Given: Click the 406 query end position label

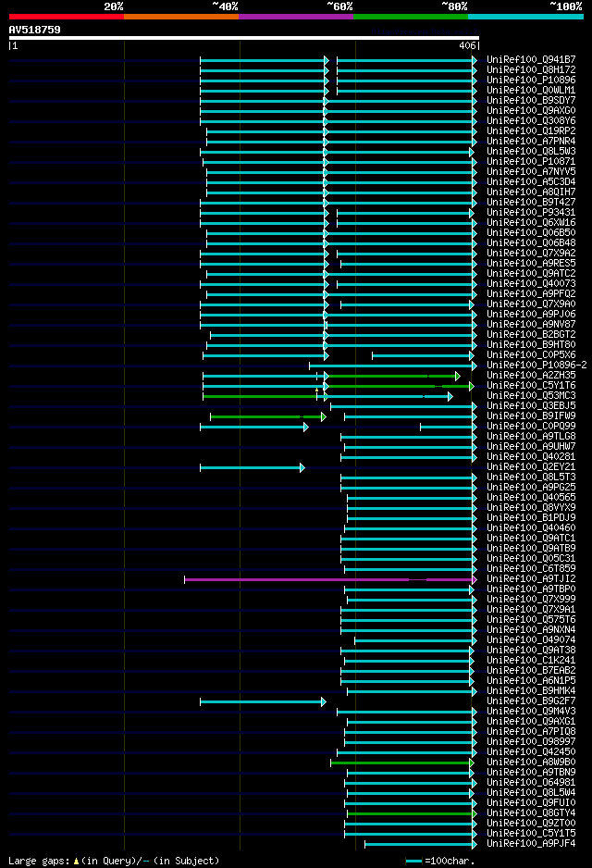Looking at the screenshot, I should [x=467, y=46].
